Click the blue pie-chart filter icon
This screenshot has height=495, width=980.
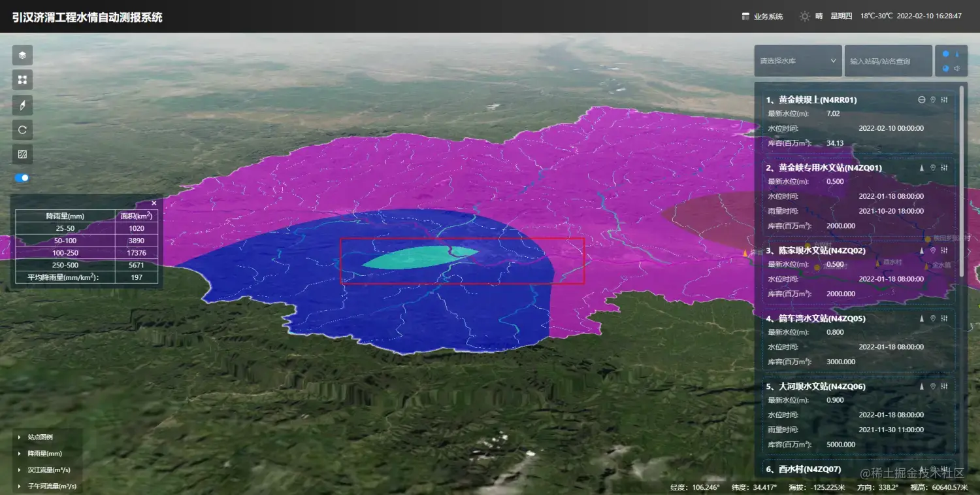945,69
